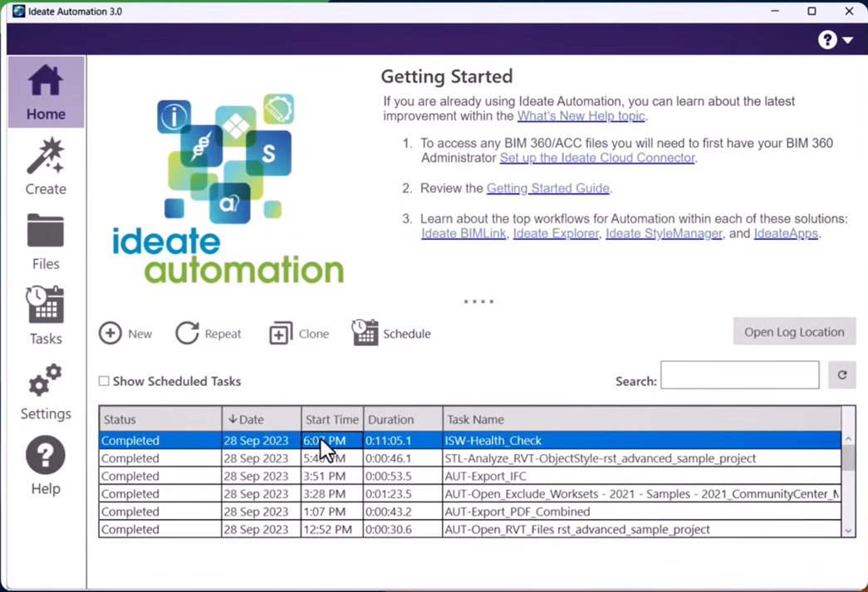Click the New task plus icon

click(110, 334)
